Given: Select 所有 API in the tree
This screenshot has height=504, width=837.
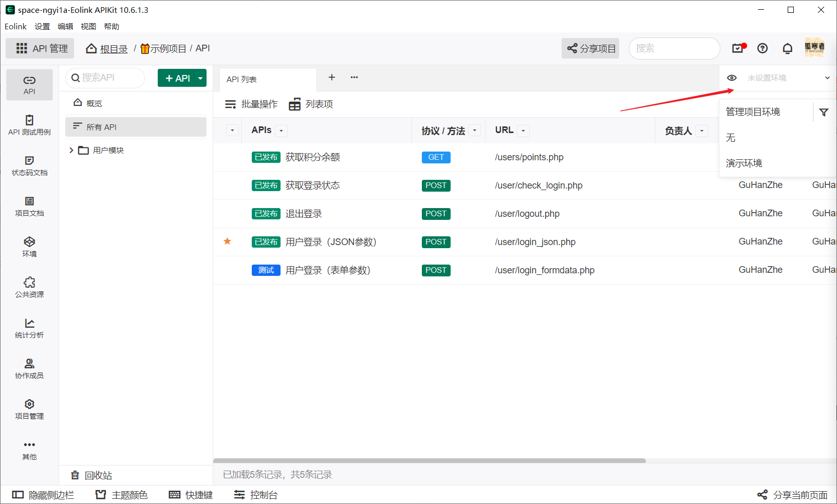Looking at the screenshot, I should coord(136,127).
